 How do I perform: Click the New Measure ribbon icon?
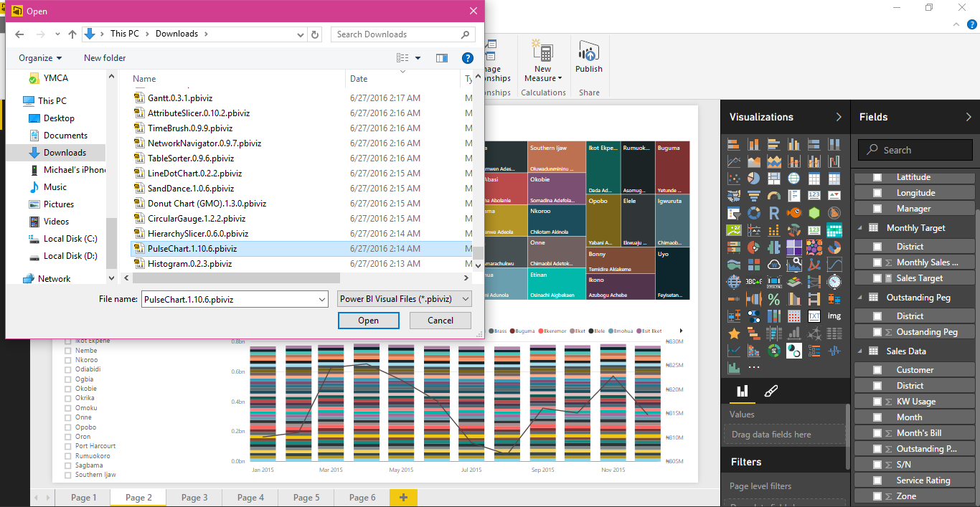click(x=543, y=52)
